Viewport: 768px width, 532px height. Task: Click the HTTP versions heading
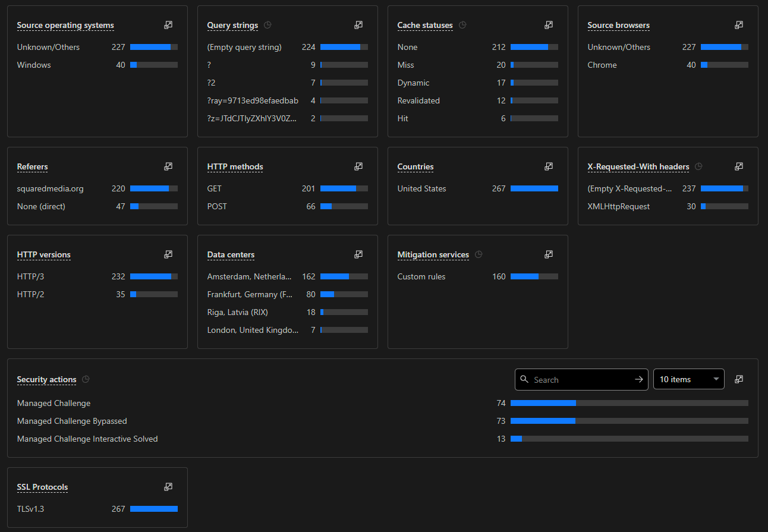tap(44, 255)
